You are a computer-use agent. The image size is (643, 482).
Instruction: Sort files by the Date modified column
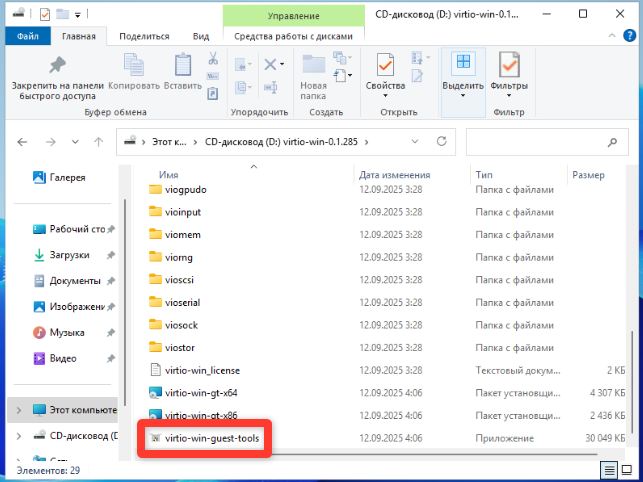click(x=394, y=174)
